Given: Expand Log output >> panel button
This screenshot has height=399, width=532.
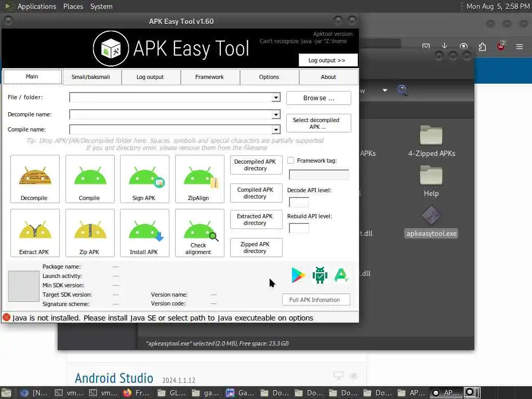Looking at the screenshot, I should pyautogui.click(x=328, y=60).
